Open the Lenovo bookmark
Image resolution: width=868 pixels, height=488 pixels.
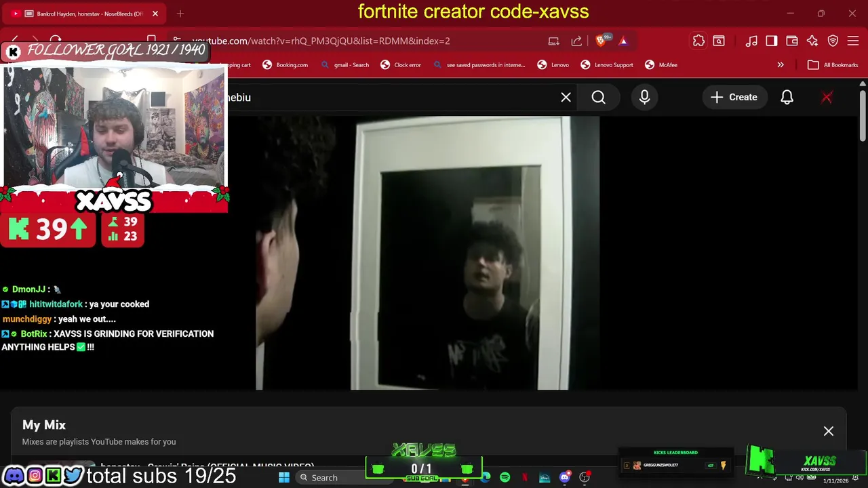click(x=553, y=65)
